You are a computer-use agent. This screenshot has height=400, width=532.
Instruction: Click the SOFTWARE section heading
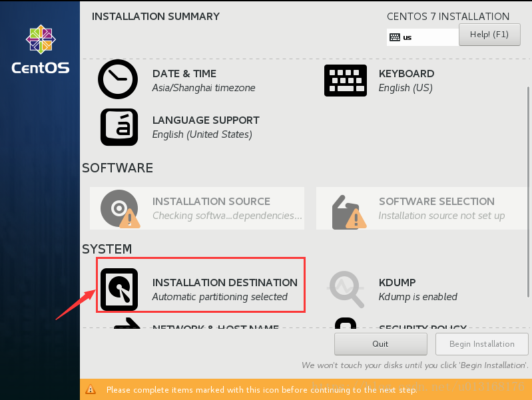117,168
